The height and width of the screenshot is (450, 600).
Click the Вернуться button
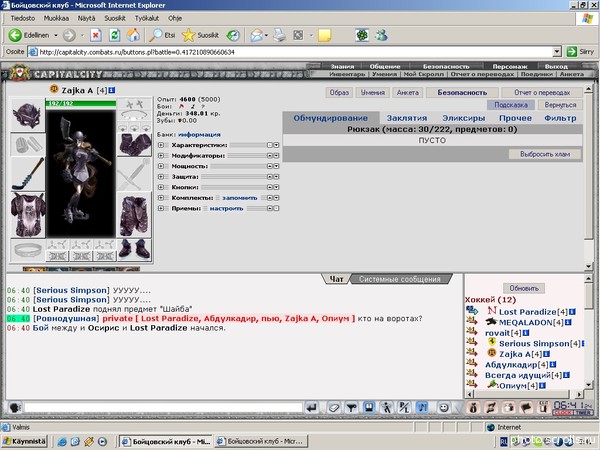[560, 105]
